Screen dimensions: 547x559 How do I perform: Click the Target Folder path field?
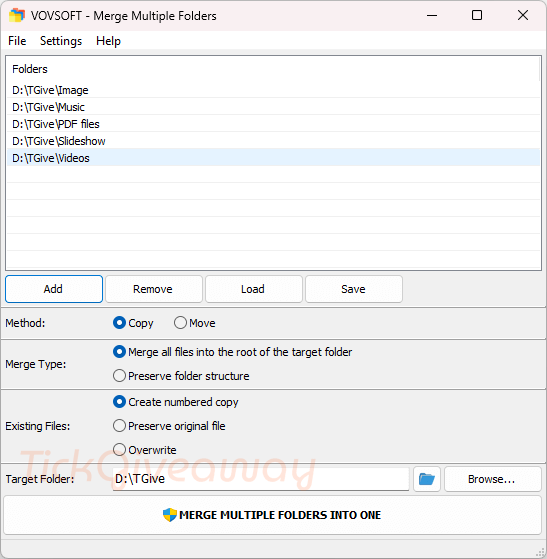click(x=261, y=479)
